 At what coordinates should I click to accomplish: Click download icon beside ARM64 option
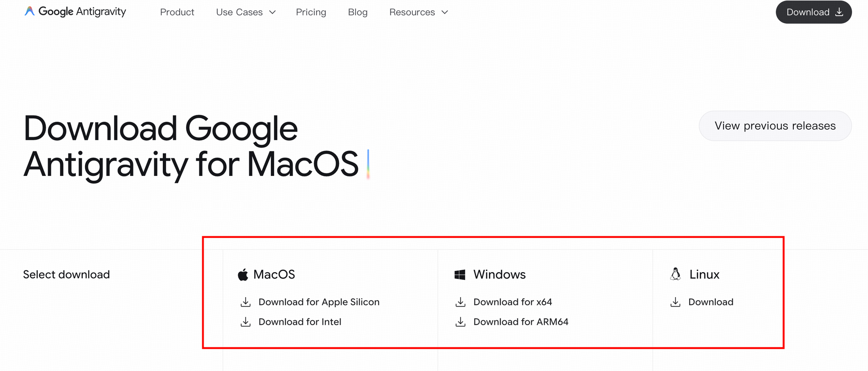(x=460, y=322)
